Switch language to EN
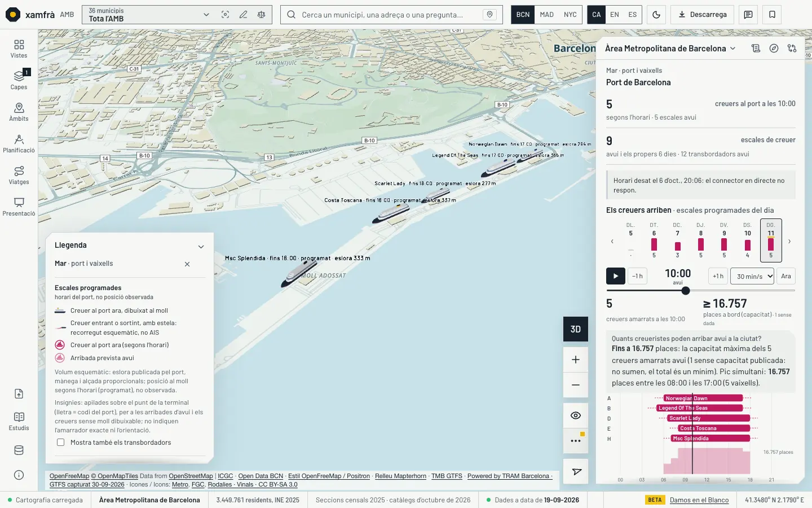This screenshot has width=812, height=508. (615, 15)
